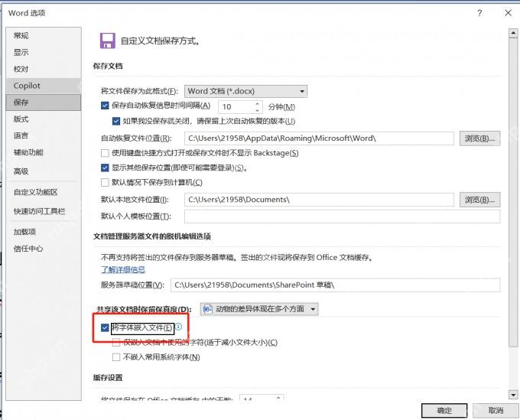Click the 取消 button
520x420 pixels.
496,411
